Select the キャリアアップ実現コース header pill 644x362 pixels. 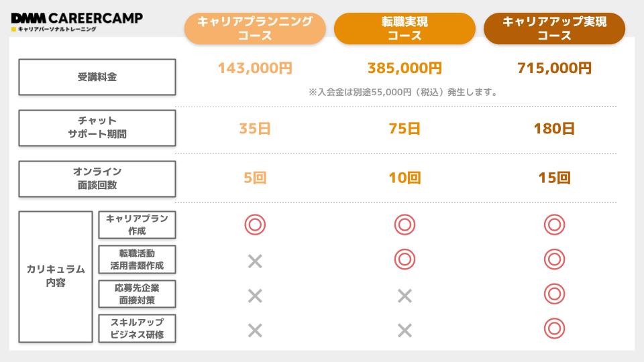pyautogui.click(x=555, y=28)
